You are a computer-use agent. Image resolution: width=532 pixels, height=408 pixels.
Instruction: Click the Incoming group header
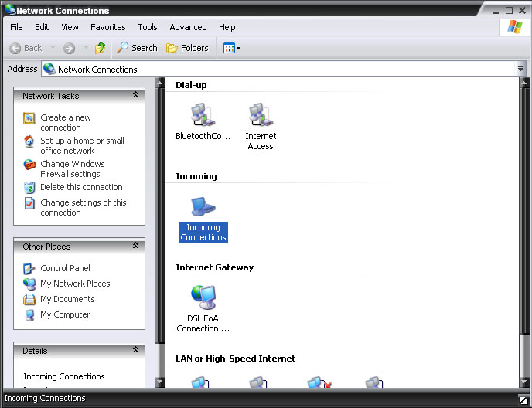coord(196,176)
